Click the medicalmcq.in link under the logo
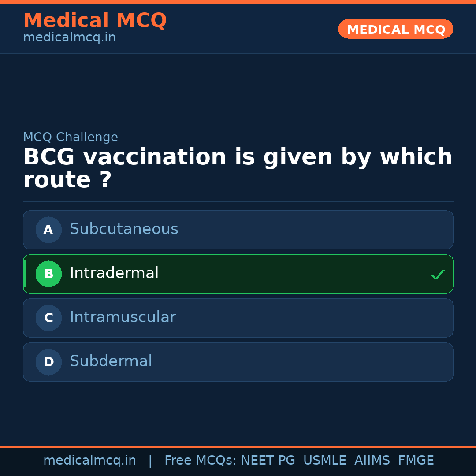The image size is (476, 476). [69, 37]
